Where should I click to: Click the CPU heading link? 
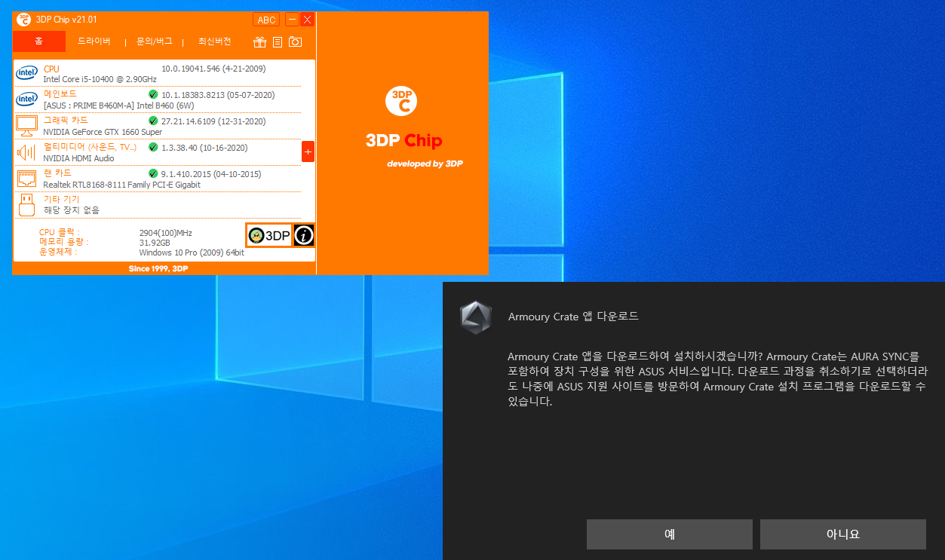[x=51, y=69]
